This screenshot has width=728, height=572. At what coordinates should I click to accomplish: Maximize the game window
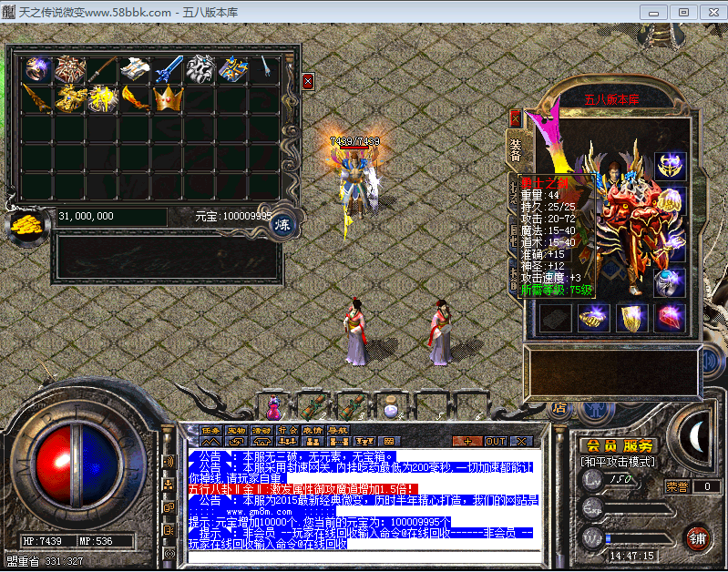pos(684,13)
